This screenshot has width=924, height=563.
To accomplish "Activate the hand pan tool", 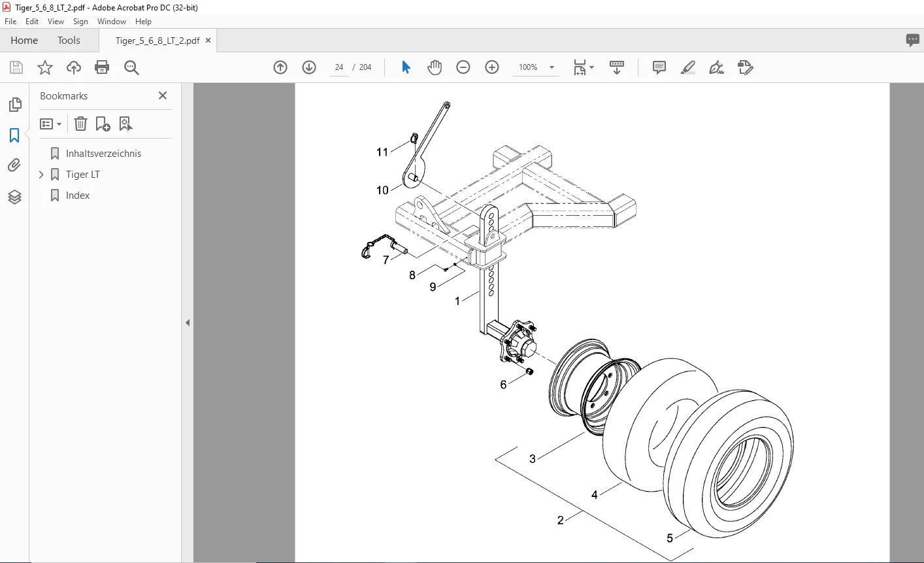I will [x=435, y=67].
